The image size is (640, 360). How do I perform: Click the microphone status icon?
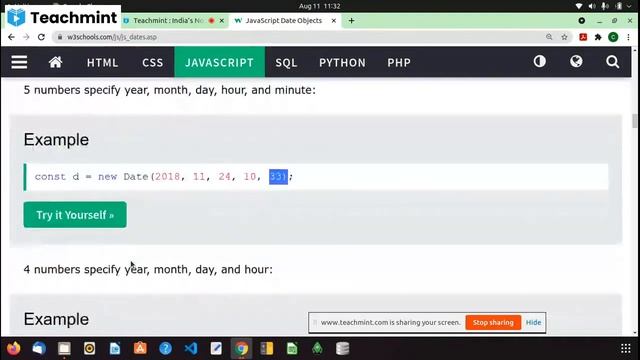click(x=605, y=6)
